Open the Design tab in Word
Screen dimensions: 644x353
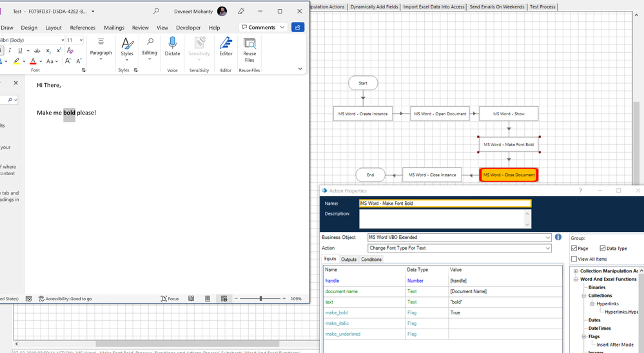(29, 28)
